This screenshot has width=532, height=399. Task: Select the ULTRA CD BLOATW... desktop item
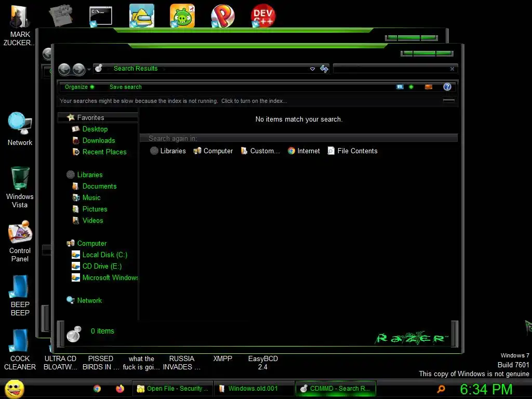pyautogui.click(x=60, y=363)
